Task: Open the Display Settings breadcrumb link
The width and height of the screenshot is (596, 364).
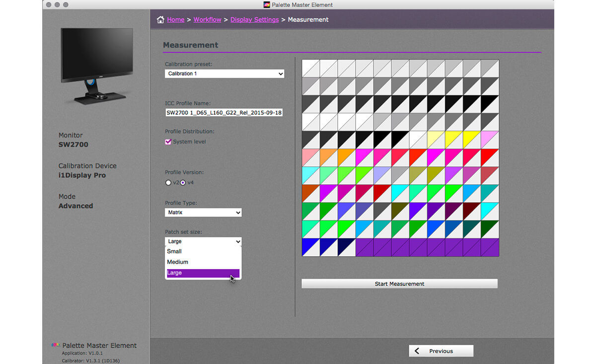Action: 254,20
